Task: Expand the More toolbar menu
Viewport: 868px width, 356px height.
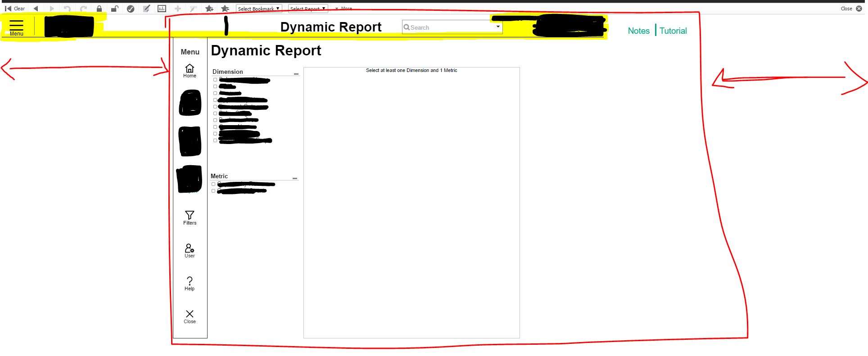Action: pos(344,9)
